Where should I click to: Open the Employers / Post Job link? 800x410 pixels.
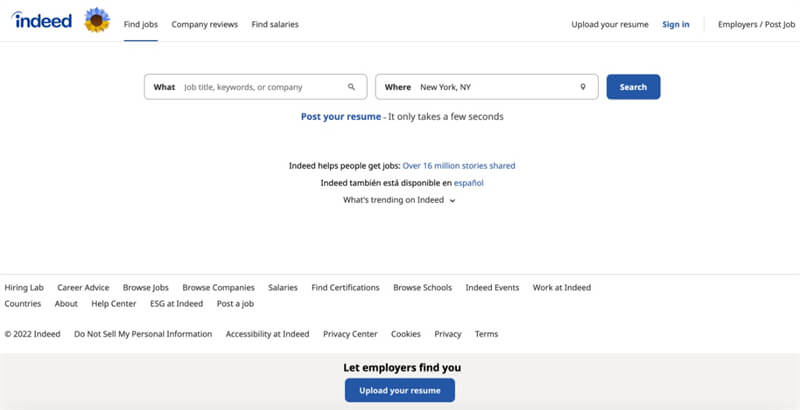point(756,24)
